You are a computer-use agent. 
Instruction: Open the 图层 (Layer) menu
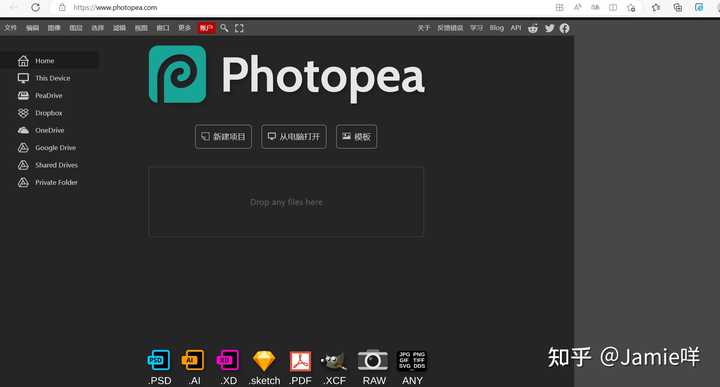76,28
